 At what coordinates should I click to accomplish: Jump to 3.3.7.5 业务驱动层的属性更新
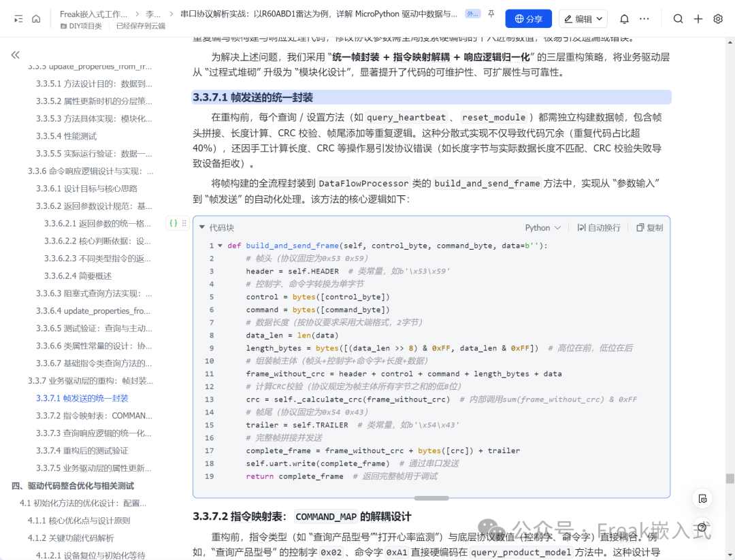(94, 469)
